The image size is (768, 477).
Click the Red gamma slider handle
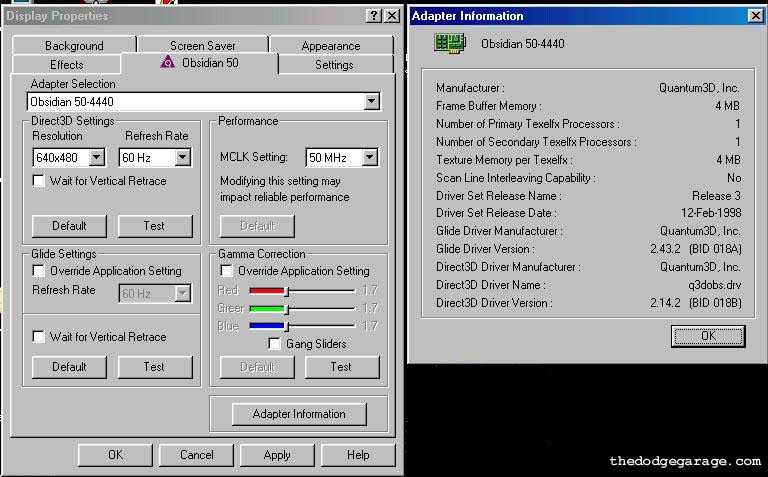287,291
